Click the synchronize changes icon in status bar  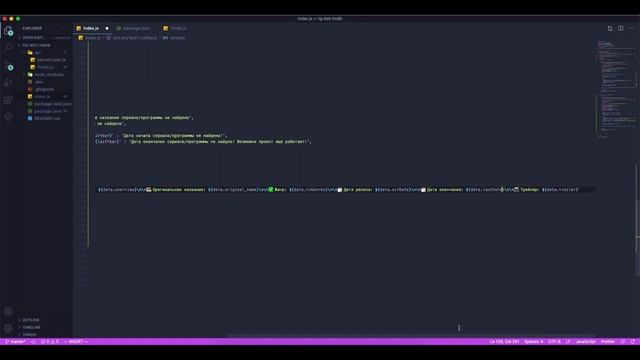33,342
